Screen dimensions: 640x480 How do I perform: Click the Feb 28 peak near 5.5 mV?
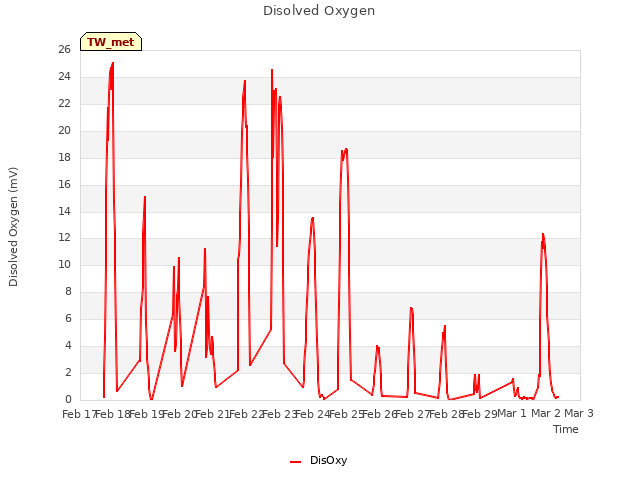[x=445, y=326]
